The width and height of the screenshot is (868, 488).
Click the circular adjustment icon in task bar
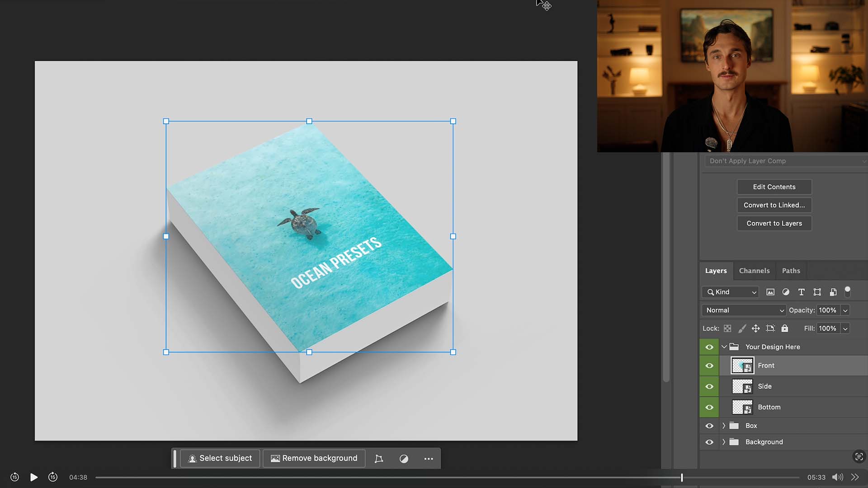pos(404,459)
